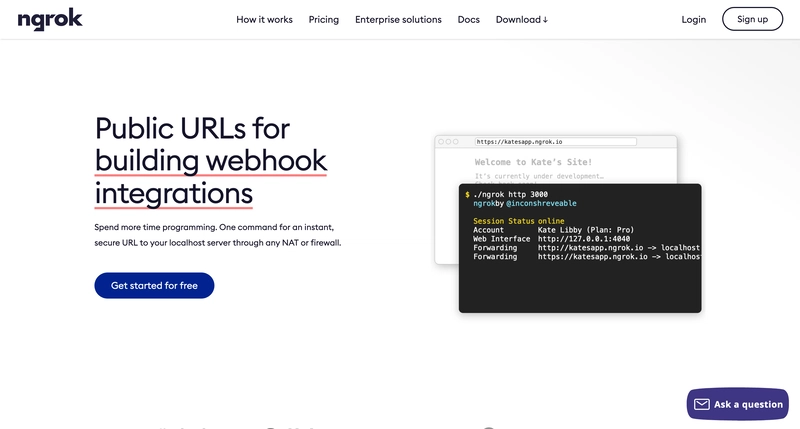Open the How it works page
The height and width of the screenshot is (429, 800).
(264, 19)
